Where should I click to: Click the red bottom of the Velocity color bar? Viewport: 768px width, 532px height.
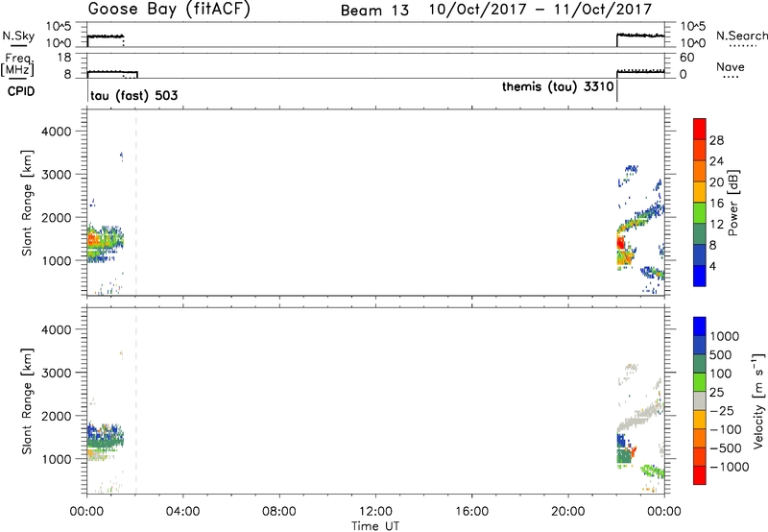700,475
